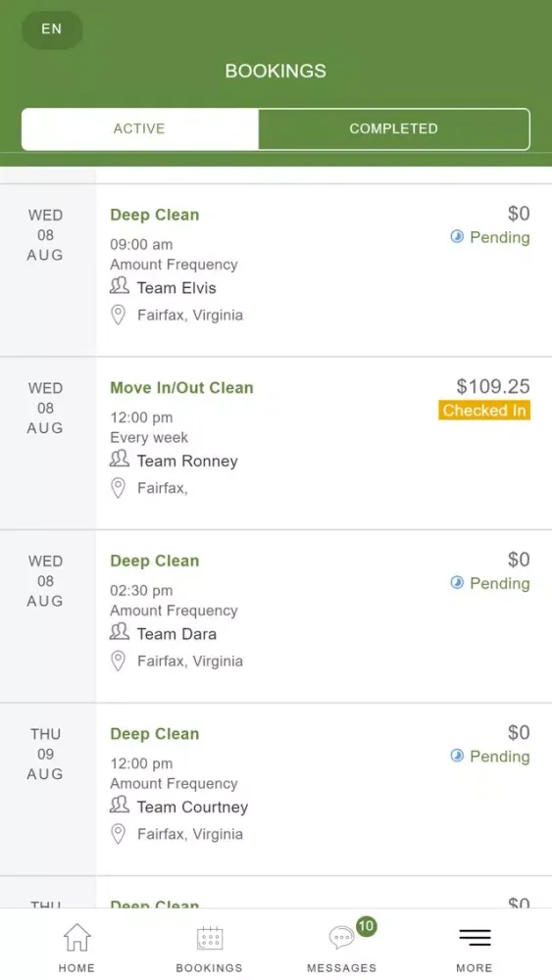Viewport: 552px width, 980px height.
Task: Select the Team Courtney booking entry
Action: pyautogui.click(x=325, y=789)
